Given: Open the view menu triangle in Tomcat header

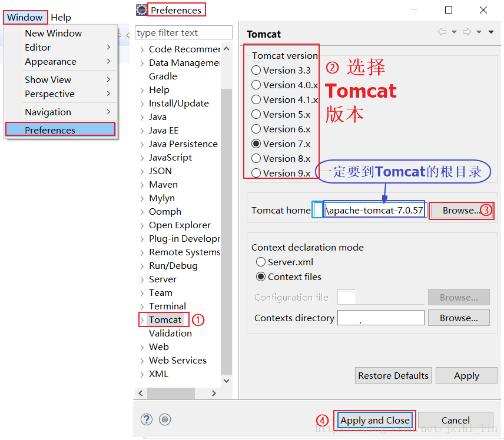Looking at the screenshot, I should [491, 32].
